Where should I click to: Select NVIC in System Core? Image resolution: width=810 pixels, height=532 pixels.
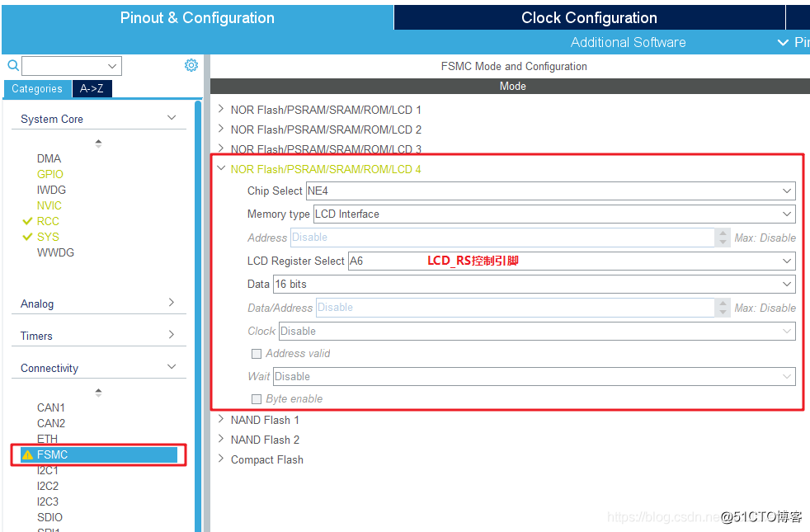click(49, 205)
